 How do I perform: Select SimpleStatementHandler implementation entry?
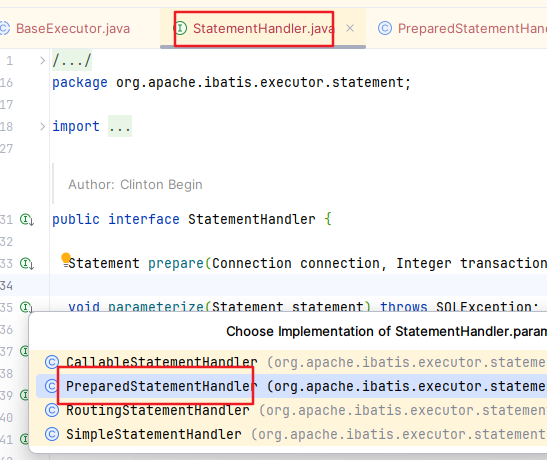(291, 434)
